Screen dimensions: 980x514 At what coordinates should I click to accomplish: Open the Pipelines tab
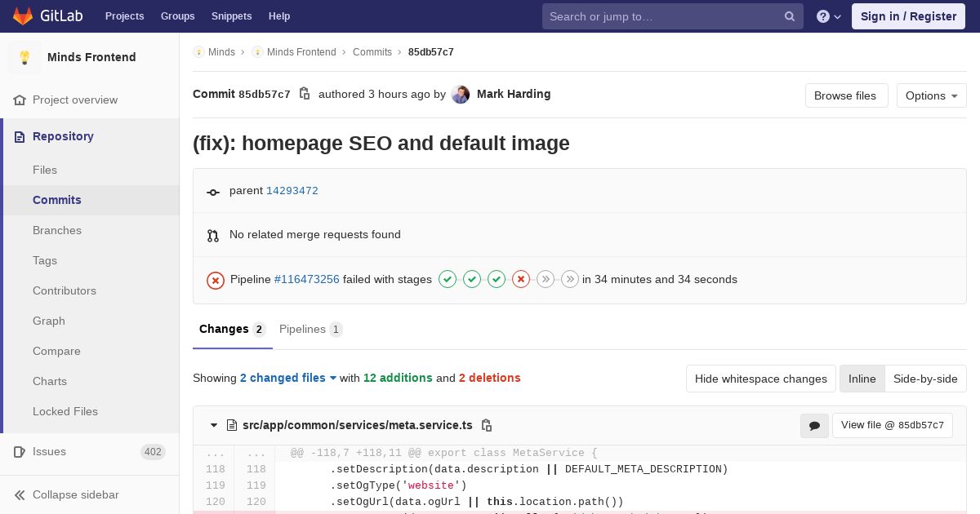[x=310, y=329]
